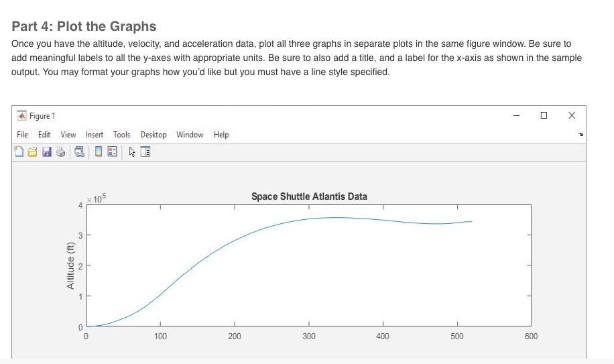Viewport: 614px width, 364px height.
Task: Open the Property Inspector toolbar icon
Action: 145,152
